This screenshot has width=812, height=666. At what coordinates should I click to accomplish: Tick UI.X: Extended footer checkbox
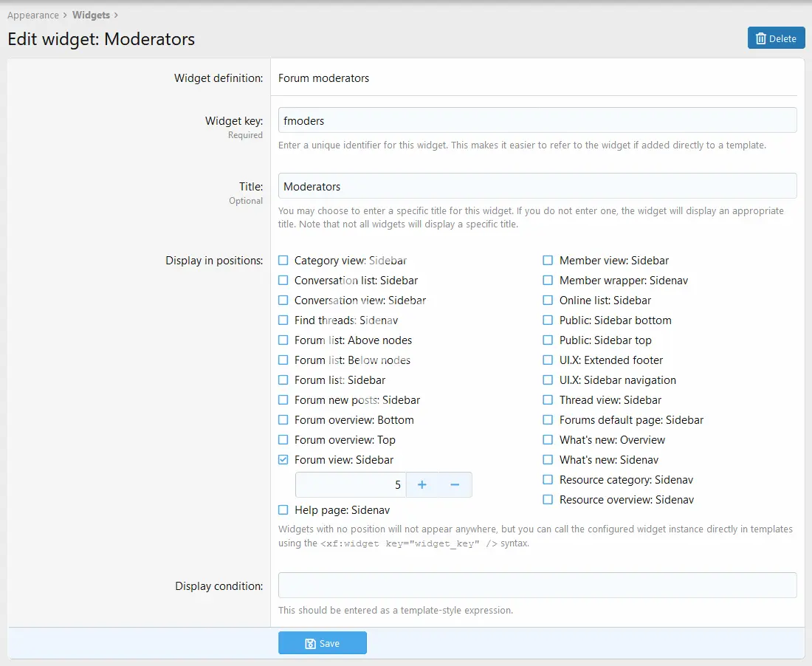(548, 360)
